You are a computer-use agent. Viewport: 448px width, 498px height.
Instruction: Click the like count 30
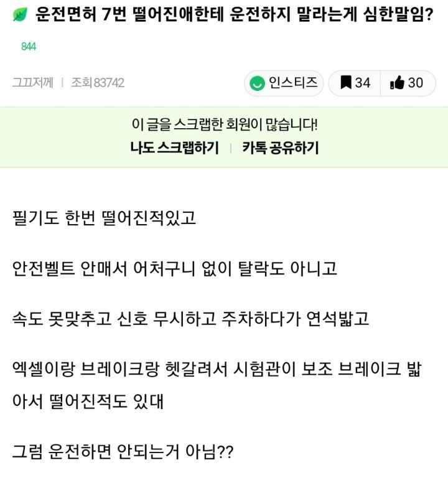416,83
